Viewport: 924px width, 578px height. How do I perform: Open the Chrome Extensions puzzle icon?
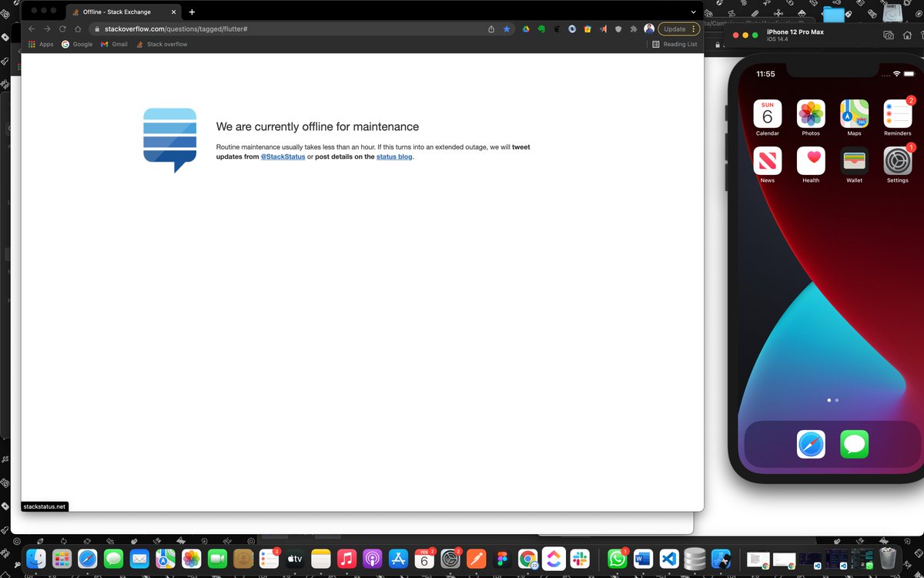click(633, 29)
